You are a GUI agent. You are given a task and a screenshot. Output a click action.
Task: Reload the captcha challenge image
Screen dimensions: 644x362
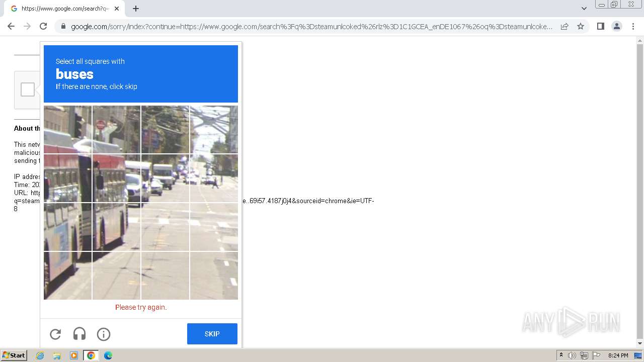[55, 334]
